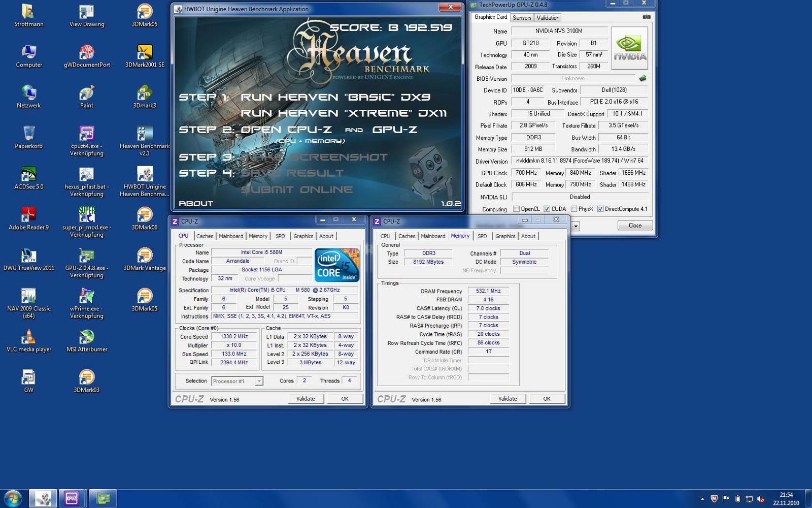
Task: Click the GPU-Z camera screenshot icon
Action: [646, 17]
